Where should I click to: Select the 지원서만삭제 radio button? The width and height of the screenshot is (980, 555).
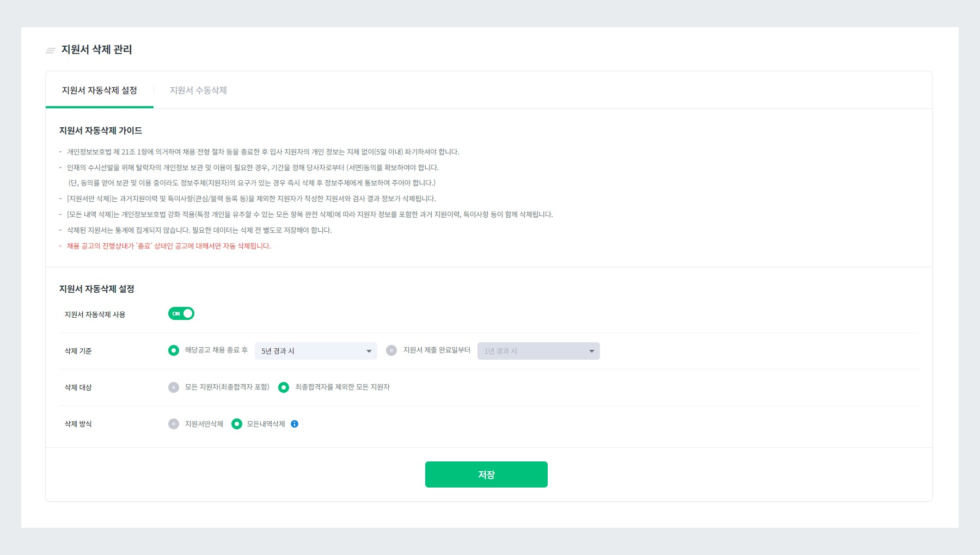pos(174,424)
